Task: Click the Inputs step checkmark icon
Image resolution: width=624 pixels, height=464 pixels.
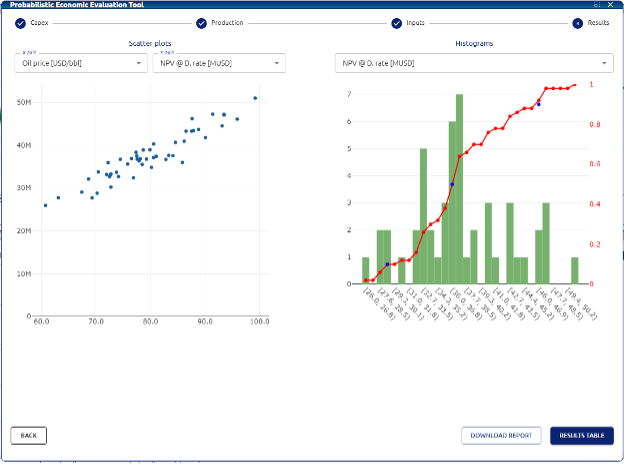Action: (397, 22)
